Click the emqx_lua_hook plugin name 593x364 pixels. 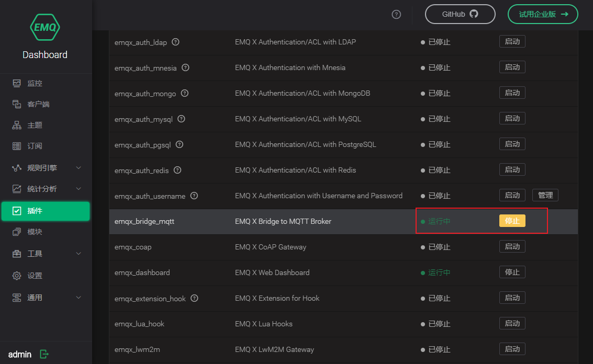(x=139, y=324)
